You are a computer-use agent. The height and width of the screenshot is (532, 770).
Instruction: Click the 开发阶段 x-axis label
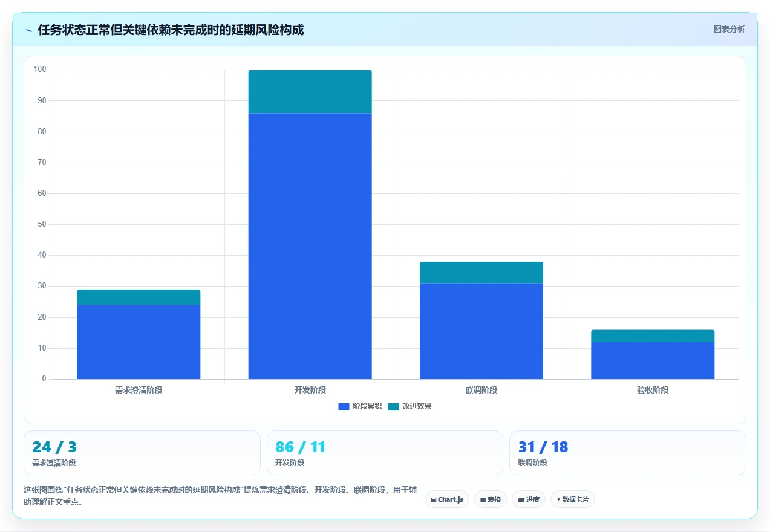point(310,390)
